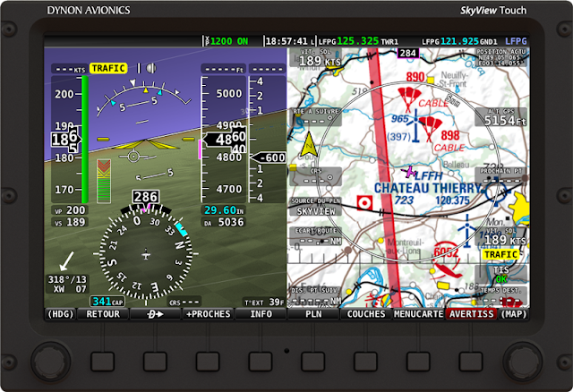Open the PLN flight plan softkey
The height and width of the screenshot is (392, 573).
click(313, 314)
